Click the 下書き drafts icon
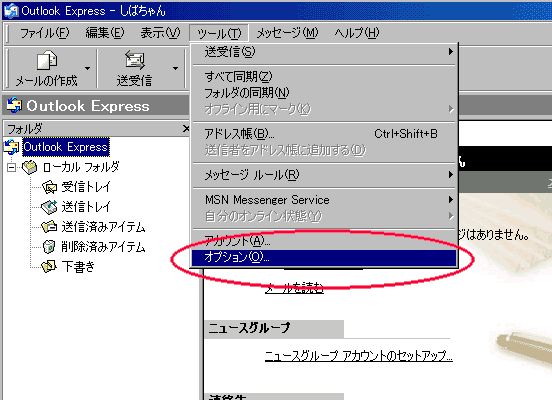Screen dimensions: 552x400 (49, 267)
